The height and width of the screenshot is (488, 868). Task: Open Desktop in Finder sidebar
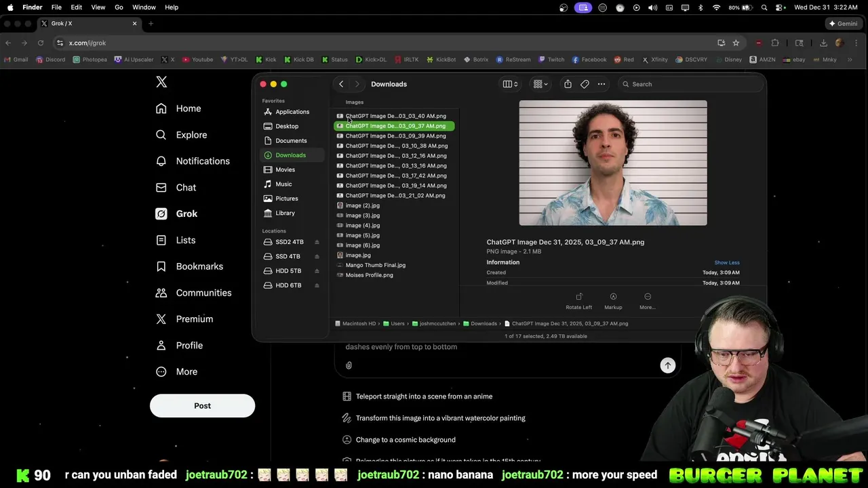[x=292, y=126]
